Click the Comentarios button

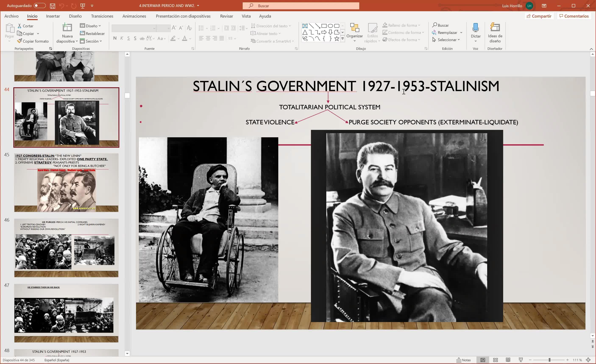click(x=574, y=16)
